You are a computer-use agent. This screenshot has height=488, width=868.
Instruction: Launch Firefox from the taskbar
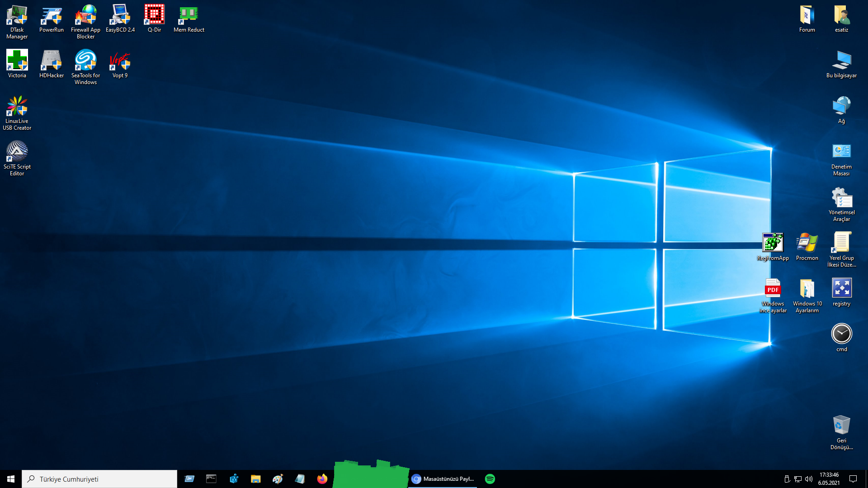point(322,479)
